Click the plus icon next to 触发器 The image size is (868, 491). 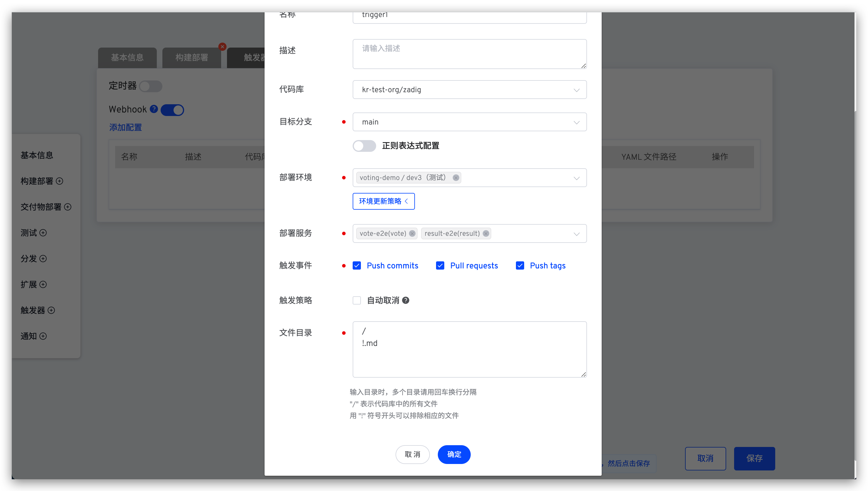[x=51, y=310]
